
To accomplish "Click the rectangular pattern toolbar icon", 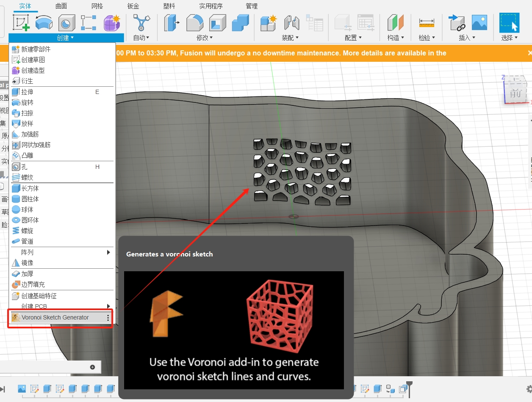I will point(89,23).
